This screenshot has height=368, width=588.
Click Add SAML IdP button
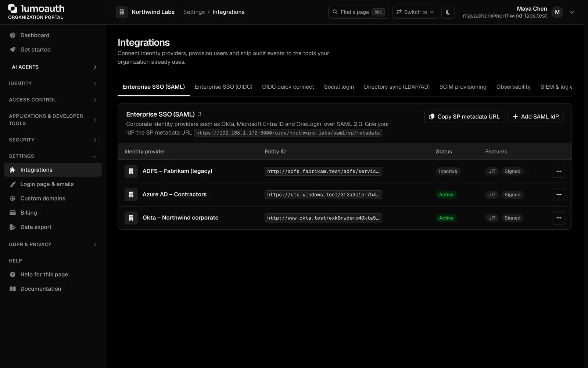[535, 117]
